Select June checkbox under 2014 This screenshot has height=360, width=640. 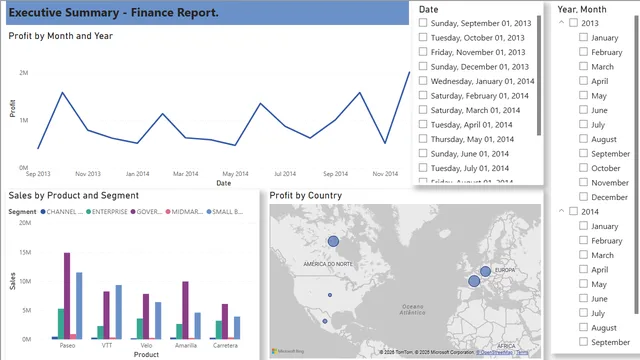[583, 298]
